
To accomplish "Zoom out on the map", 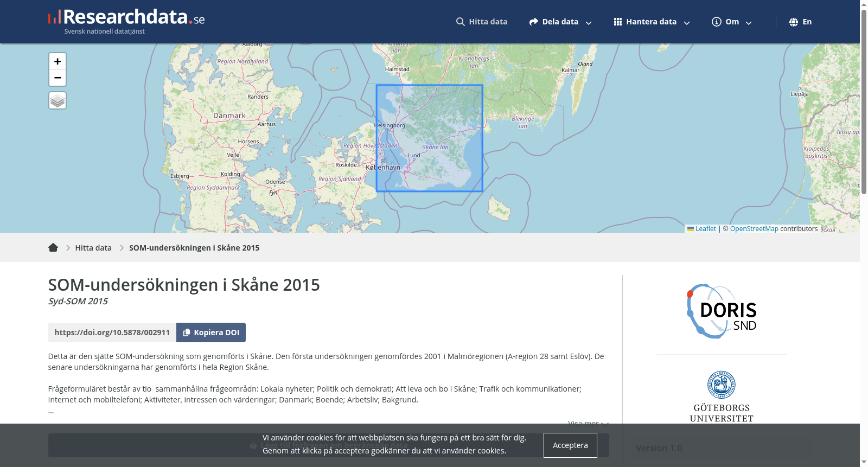I will pyautogui.click(x=58, y=78).
